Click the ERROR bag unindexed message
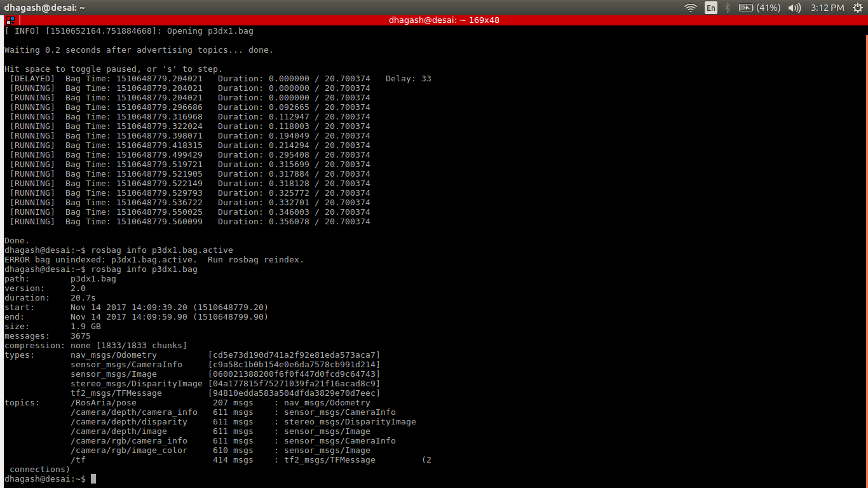Screen dimensions: 868x488 154,260
